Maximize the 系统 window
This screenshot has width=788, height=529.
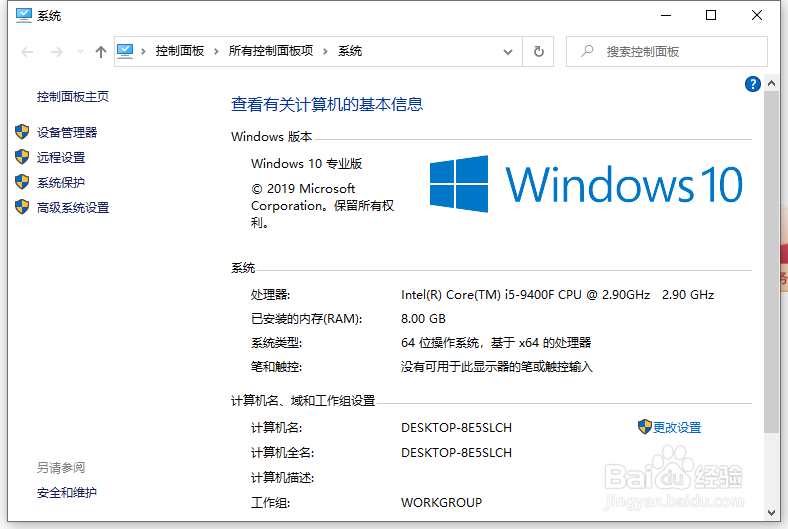click(x=711, y=16)
